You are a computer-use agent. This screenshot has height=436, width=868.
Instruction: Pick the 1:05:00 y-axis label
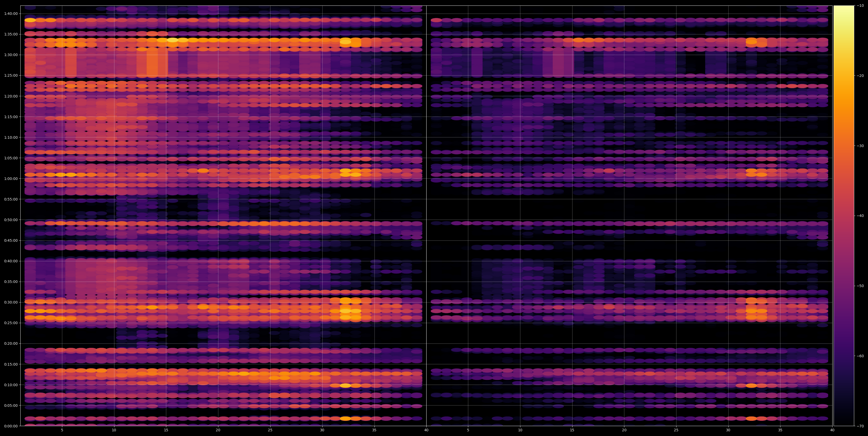11,158
